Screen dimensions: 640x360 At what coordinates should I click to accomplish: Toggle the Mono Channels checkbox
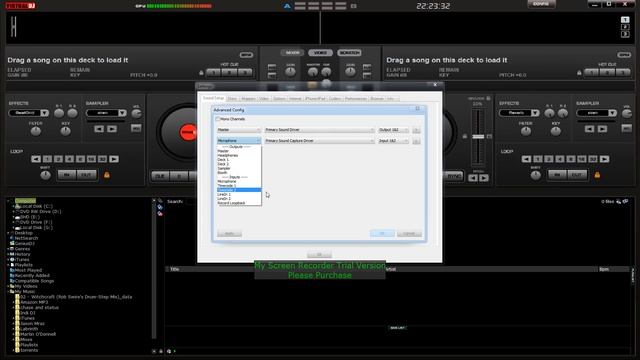[x=218, y=119]
